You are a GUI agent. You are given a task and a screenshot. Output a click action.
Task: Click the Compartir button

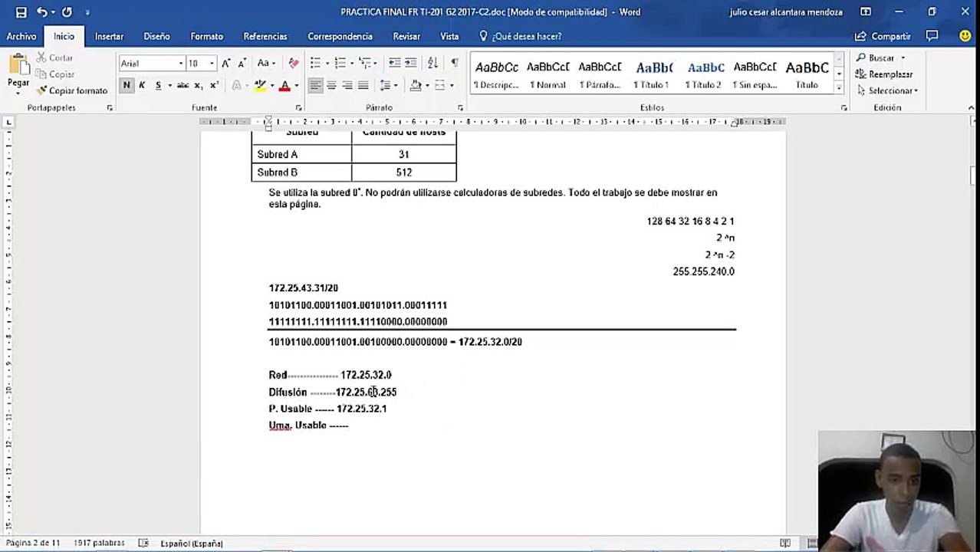883,36
